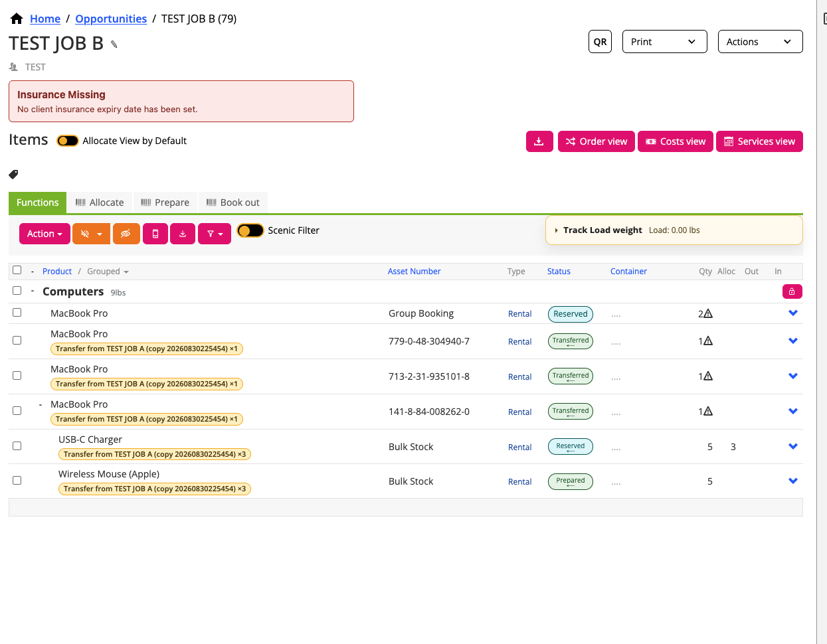Click Transferred status on 779-0-48-304940-7 row

coord(571,341)
